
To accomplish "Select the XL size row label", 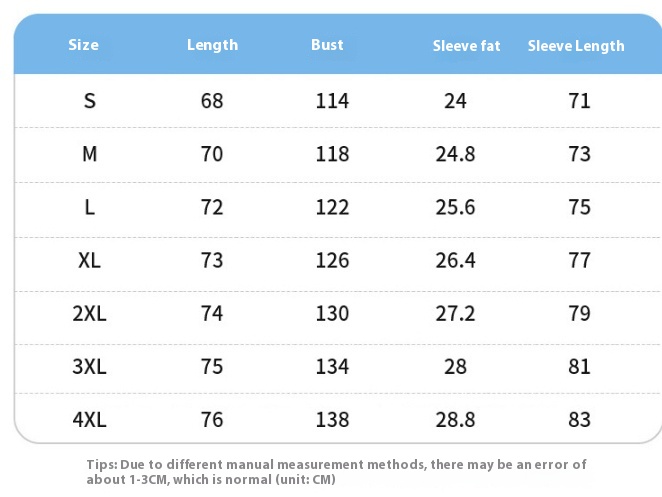I will [x=90, y=260].
